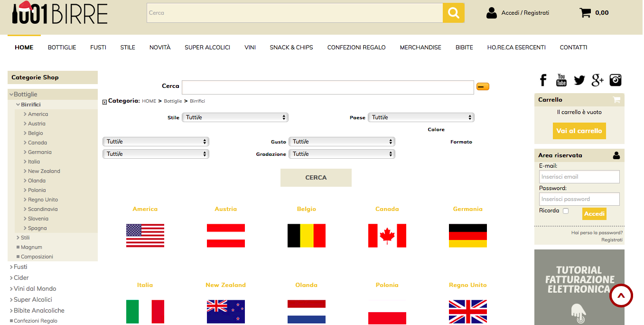Screen dimensions: 644x325
Task: Focus the Inserisci password field
Action: (x=579, y=199)
